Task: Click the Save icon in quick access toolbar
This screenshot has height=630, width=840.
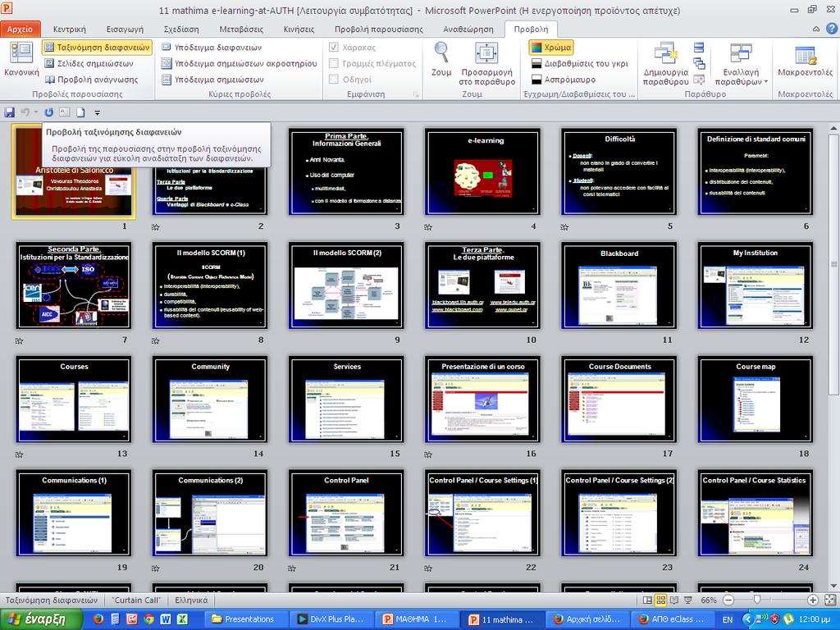Action: point(9,112)
